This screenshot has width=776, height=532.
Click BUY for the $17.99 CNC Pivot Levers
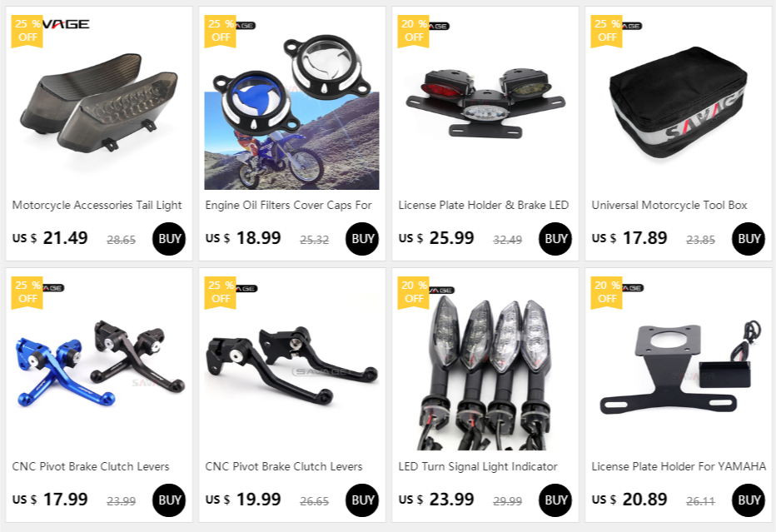[169, 500]
